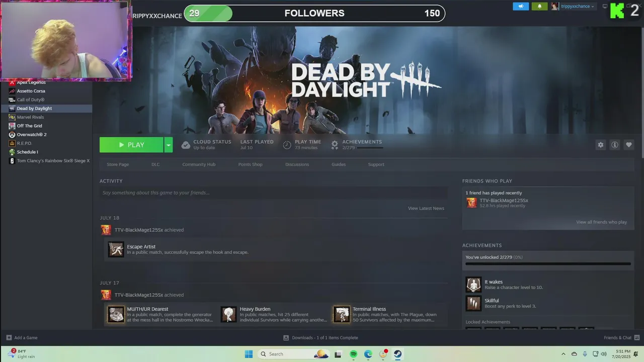644x362 pixels.
Task: Open the trippyxxchance account dropdown
Action: pos(578,7)
